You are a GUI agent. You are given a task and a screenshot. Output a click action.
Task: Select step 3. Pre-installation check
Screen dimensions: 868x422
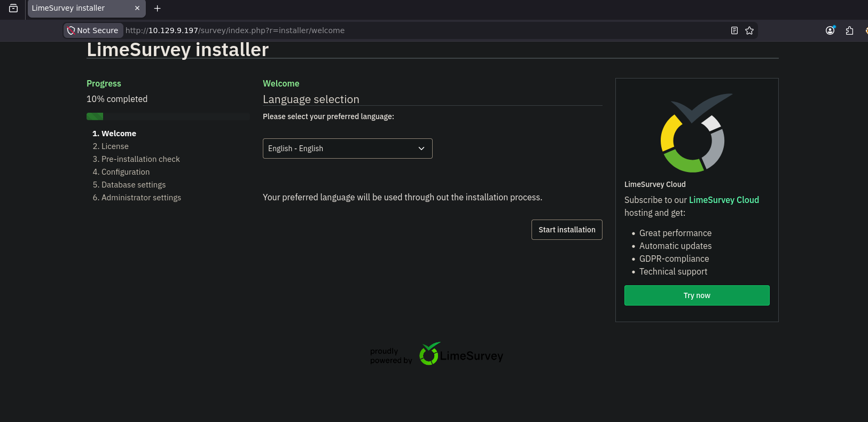coord(136,159)
